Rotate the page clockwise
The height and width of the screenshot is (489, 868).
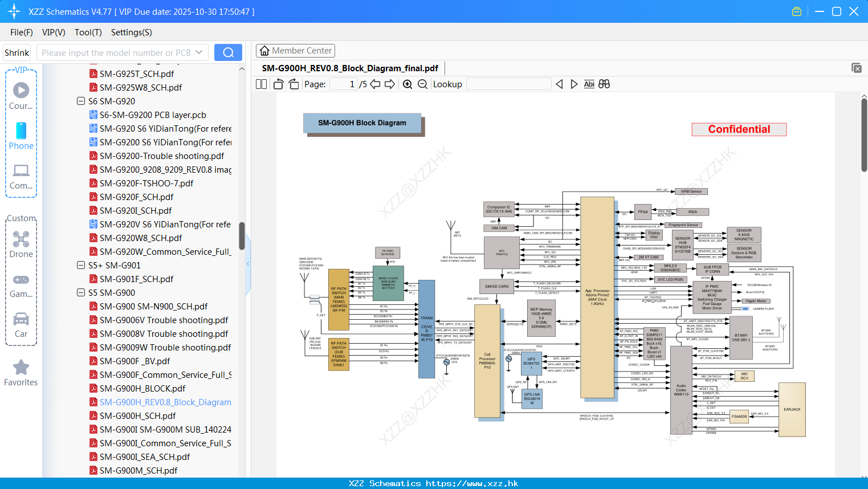[x=294, y=84]
